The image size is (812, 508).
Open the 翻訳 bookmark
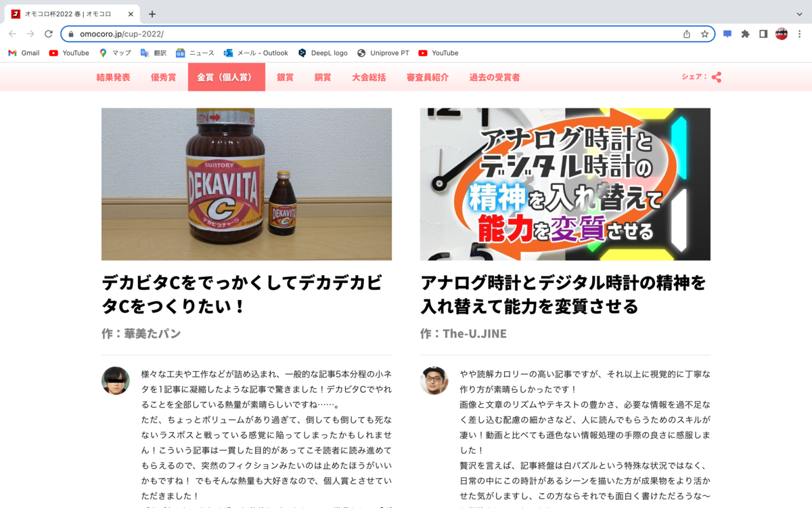coord(153,53)
